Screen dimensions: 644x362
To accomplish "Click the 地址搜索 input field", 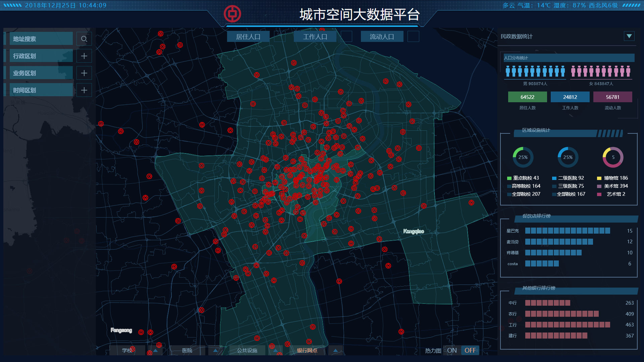I will coord(41,39).
